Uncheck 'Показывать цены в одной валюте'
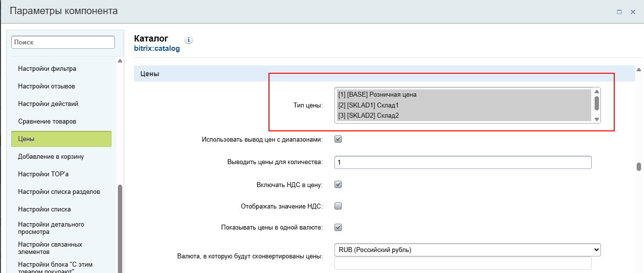Viewport: 644px width, 273px height. click(338, 227)
